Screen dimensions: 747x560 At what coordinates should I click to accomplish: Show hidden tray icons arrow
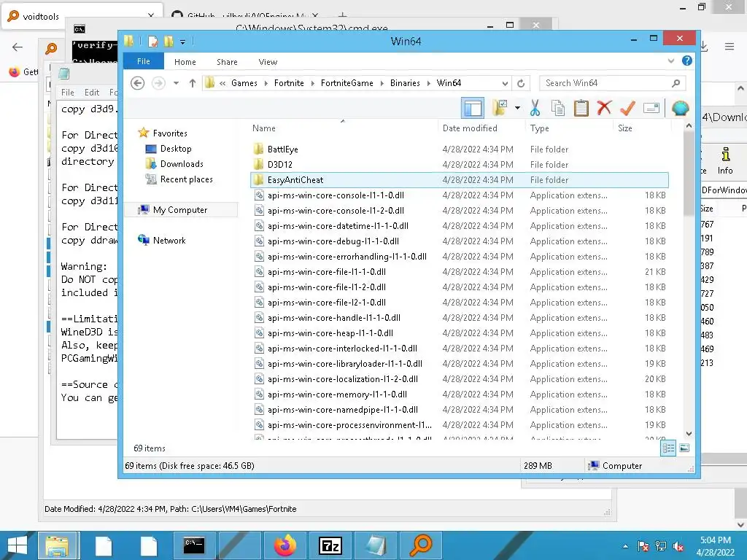tap(625, 546)
